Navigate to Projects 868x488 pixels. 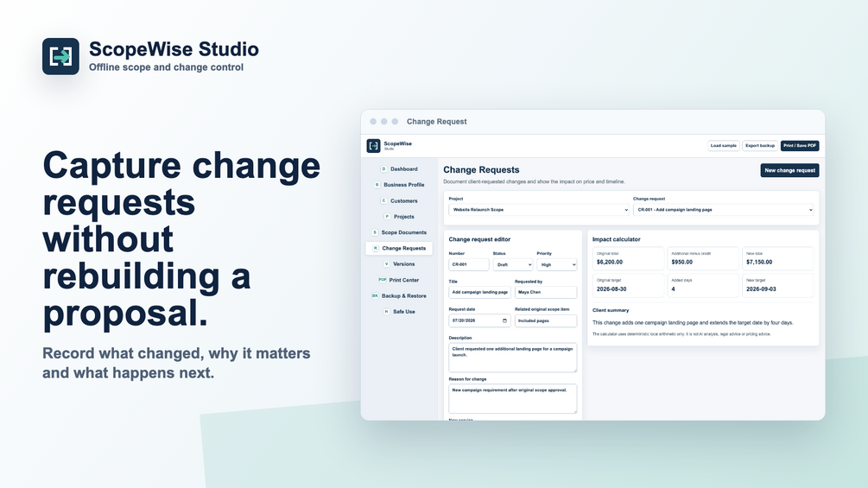coord(399,216)
